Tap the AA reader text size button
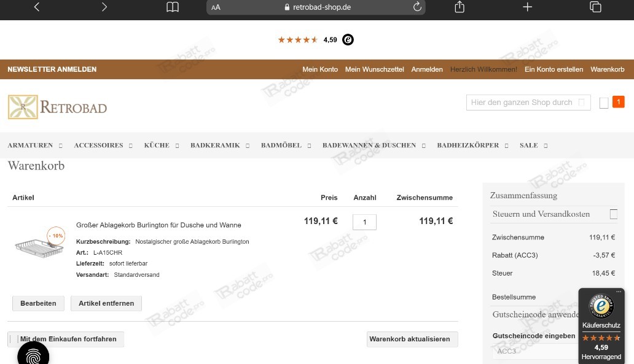This screenshot has width=634, height=364. (x=216, y=7)
